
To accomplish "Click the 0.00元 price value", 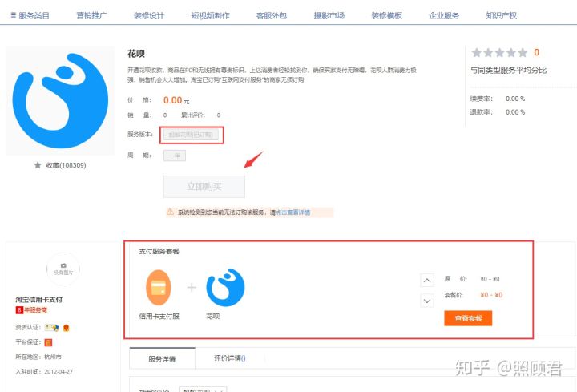I will click(176, 100).
